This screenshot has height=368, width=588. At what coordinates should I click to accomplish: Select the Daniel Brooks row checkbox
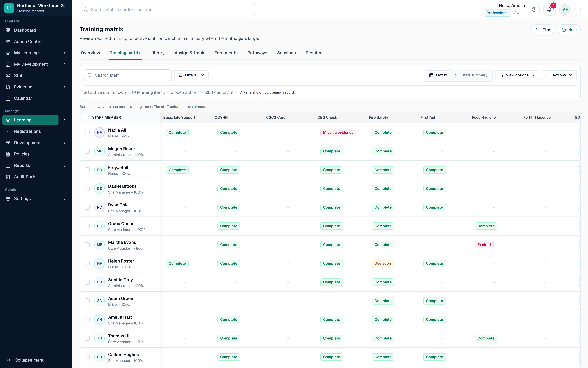pos(87,189)
